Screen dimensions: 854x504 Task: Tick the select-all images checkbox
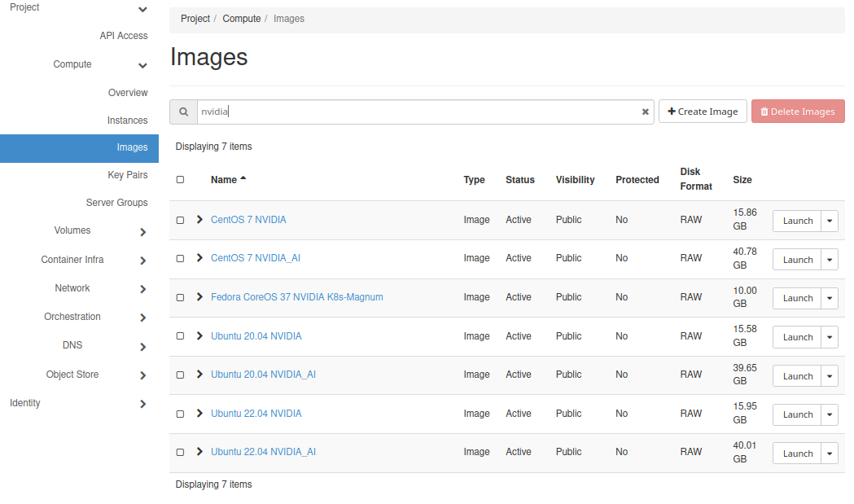[x=180, y=180]
